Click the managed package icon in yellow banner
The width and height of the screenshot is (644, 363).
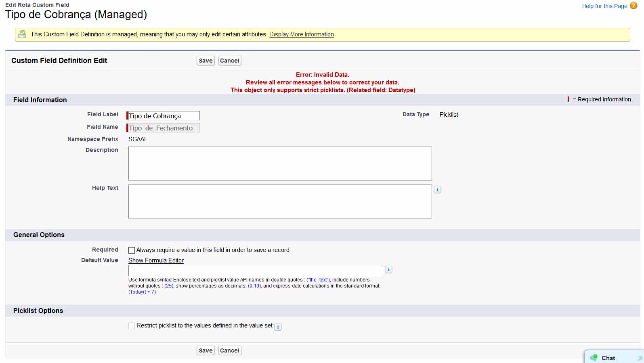22,34
